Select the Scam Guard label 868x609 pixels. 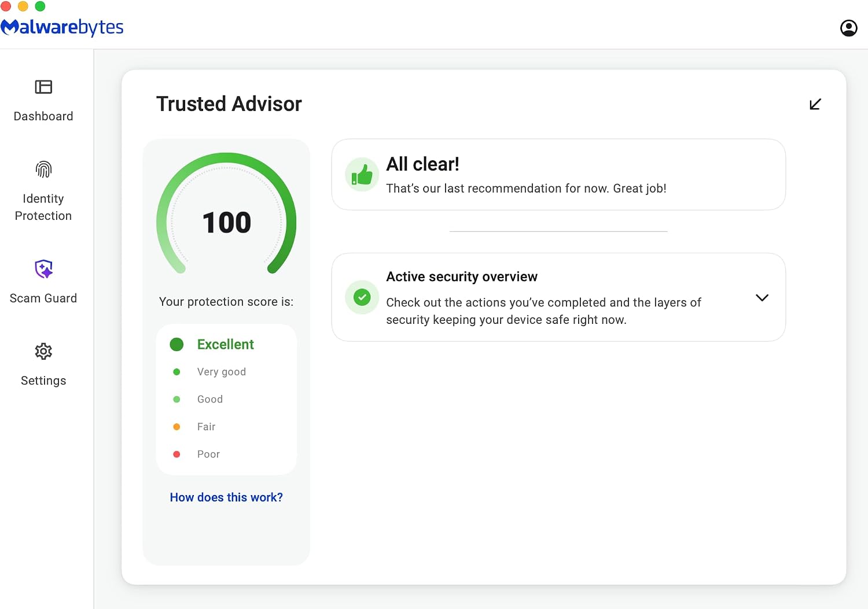43,298
